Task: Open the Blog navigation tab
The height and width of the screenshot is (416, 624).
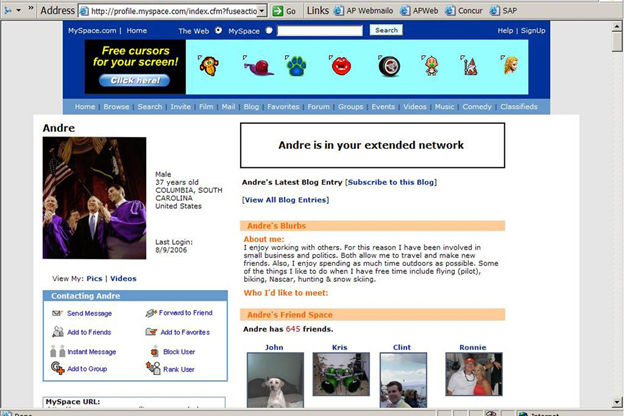Action: point(251,107)
